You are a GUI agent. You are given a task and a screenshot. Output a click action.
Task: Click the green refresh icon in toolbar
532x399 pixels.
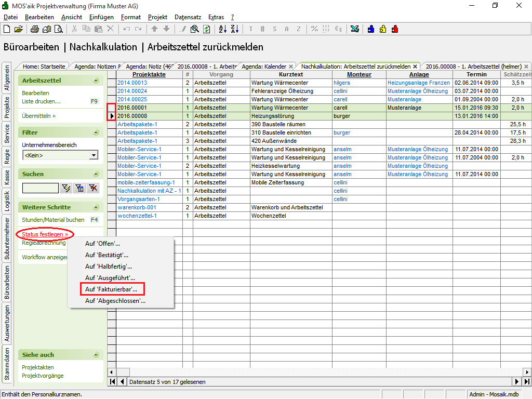(x=207, y=29)
